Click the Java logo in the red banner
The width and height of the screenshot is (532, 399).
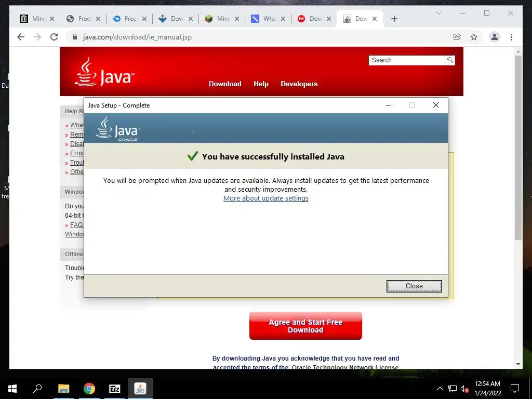pos(104,72)
